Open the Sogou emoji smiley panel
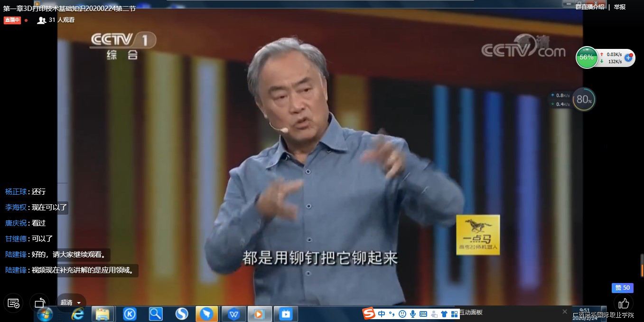Screen dimensions: 644x322 point(402,314)
